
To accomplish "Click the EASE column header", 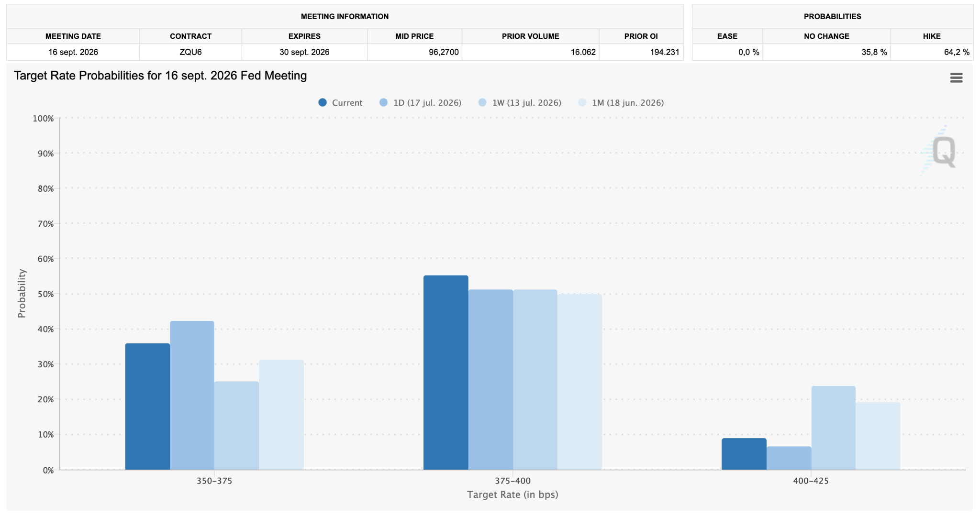I will pos(727,36).
